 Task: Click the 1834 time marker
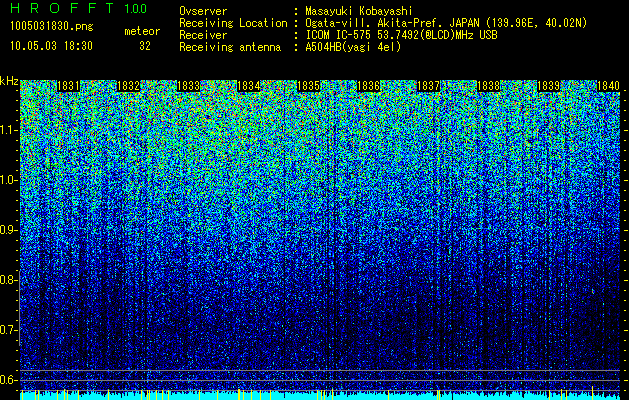[249, 86]
